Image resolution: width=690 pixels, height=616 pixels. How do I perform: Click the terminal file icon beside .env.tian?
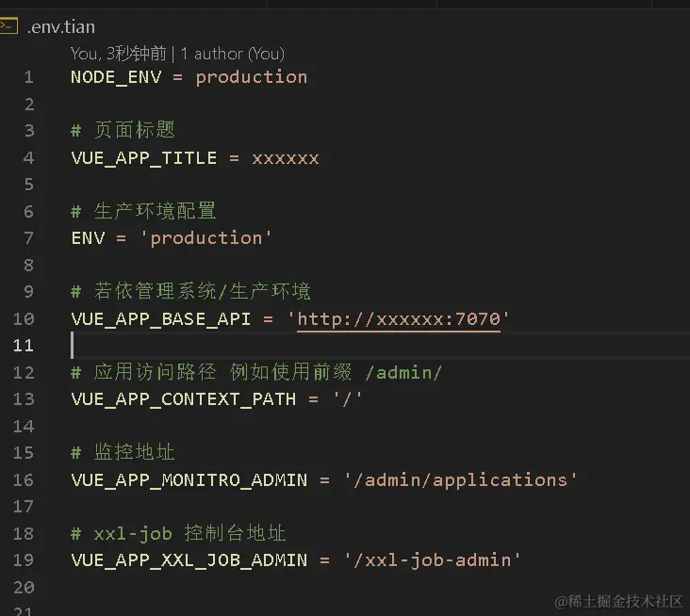(8, 26)
